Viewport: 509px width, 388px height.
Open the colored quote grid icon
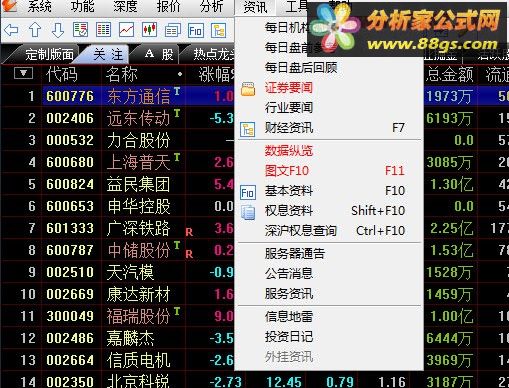click(x=103, y=30)
